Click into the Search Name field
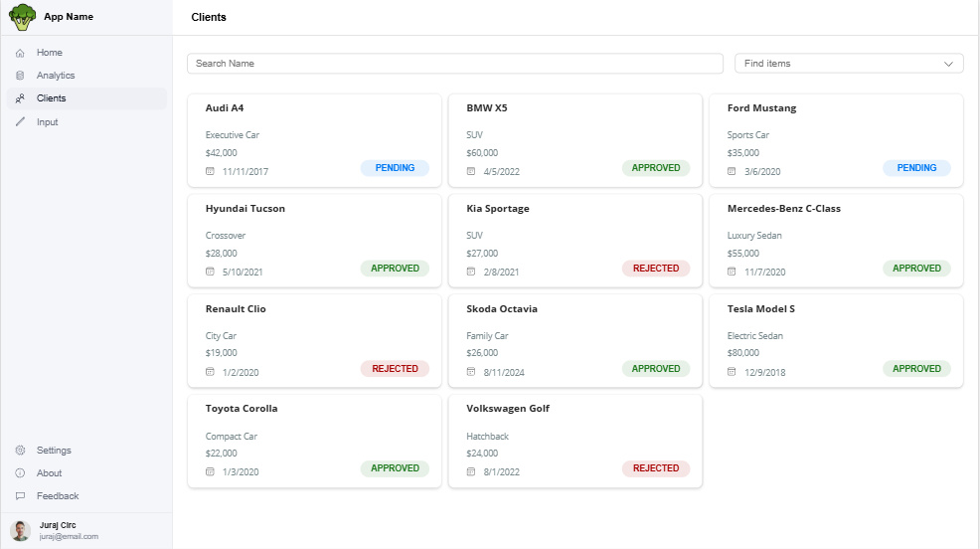980x549 pixels. 454,64
